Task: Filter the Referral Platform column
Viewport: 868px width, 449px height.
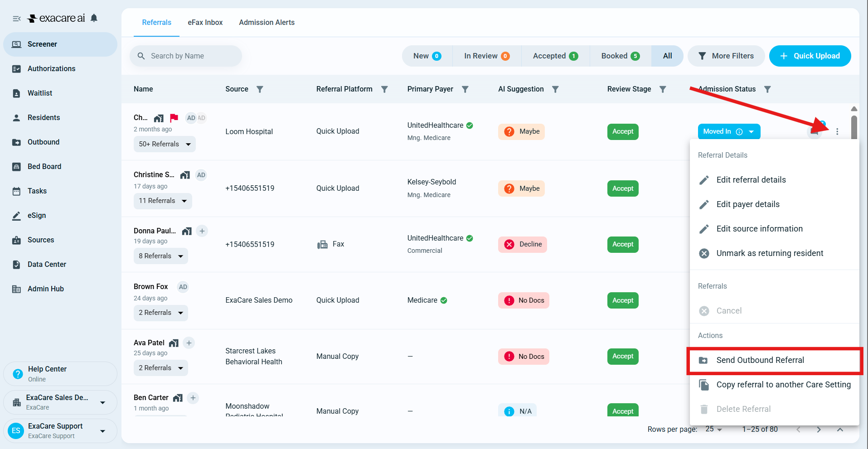Action: (384, 89)
